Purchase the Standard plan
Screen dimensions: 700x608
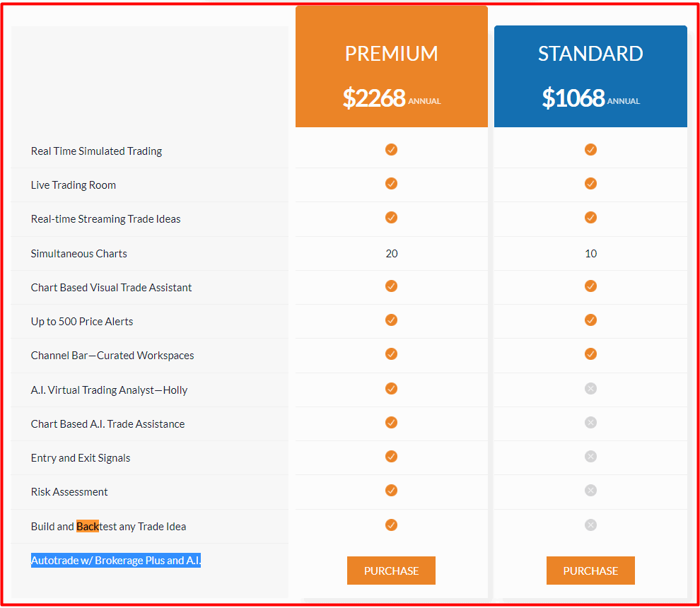point(590,570)
